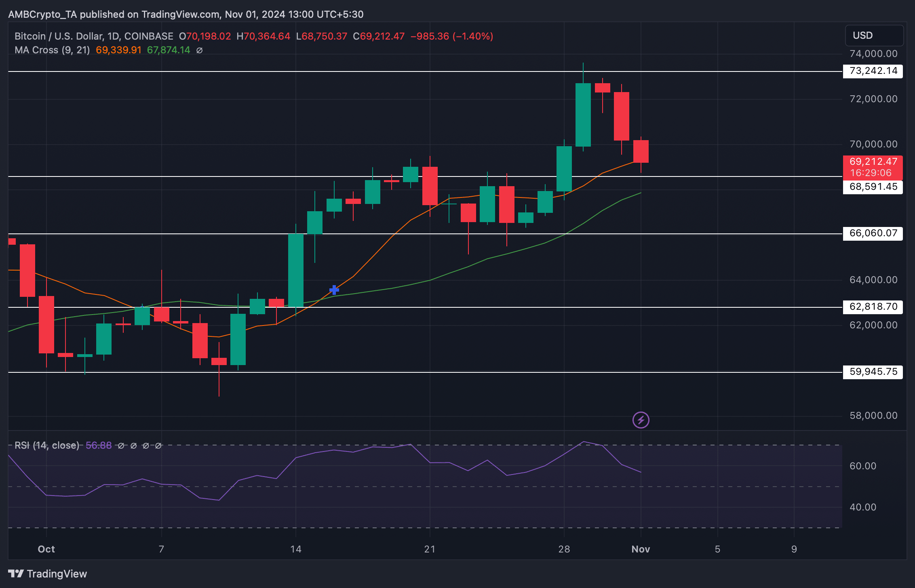The image size is (915, 588).
Task: Click the 14 date label on time axis
Action: point(295,549)
